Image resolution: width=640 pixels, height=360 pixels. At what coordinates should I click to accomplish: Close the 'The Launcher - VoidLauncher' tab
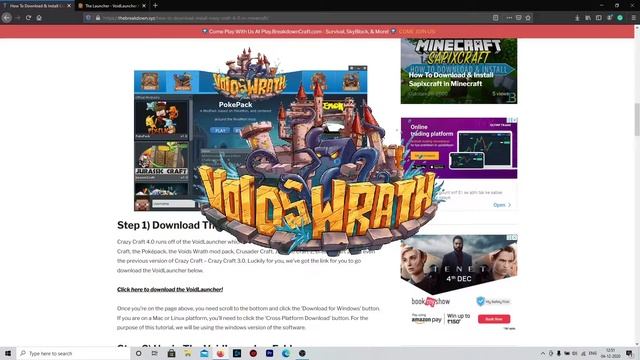(x=144, y=6)
